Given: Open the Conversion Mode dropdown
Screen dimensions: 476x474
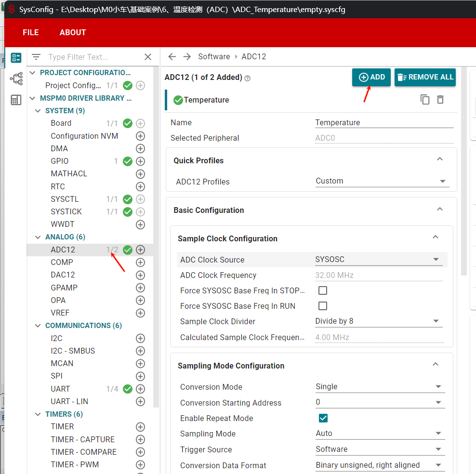Looking at the screenshot, I should click(380, 387).
